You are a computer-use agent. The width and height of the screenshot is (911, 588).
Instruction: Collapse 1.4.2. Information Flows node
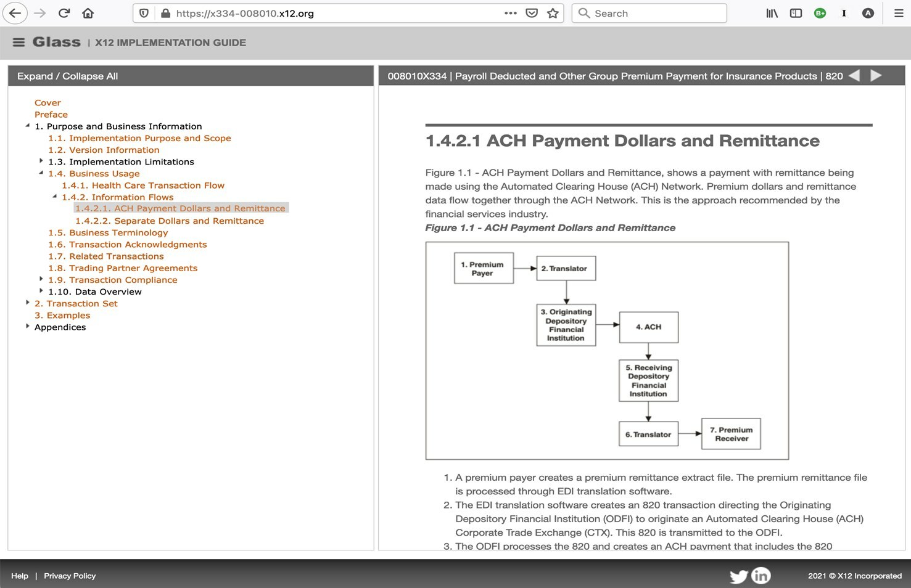[54, 197]
